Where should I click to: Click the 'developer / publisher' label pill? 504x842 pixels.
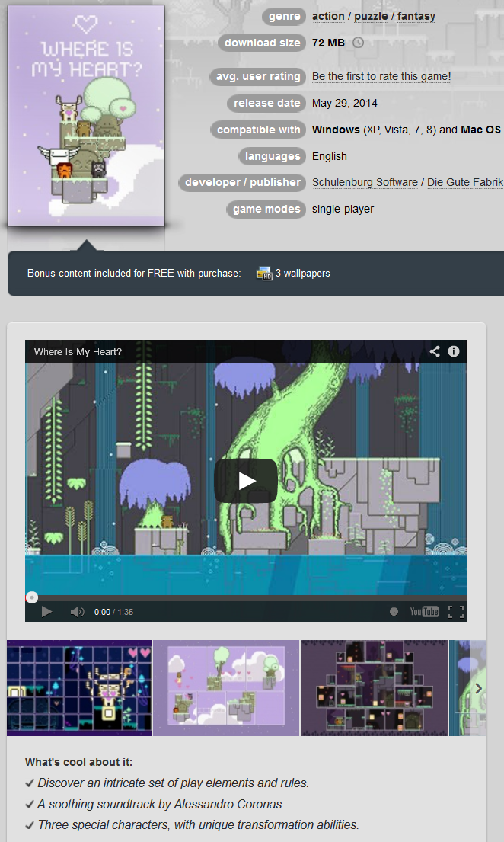pyautogui.click(x=243, y=182)
